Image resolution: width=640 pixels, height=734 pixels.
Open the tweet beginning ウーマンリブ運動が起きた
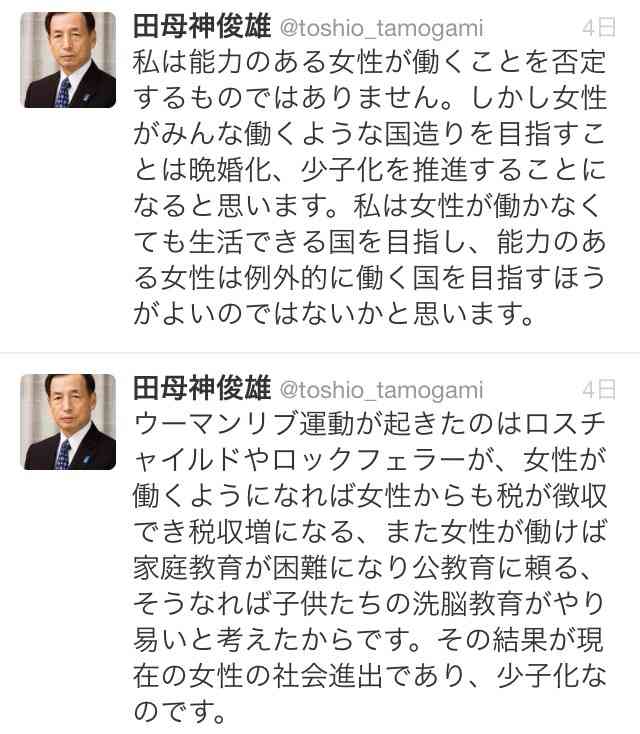370,567
